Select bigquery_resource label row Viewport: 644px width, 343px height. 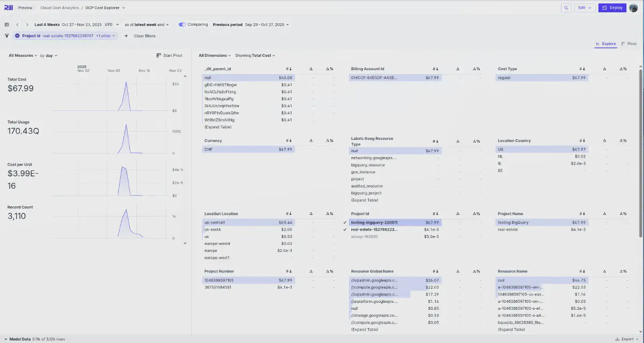point(396,165)
